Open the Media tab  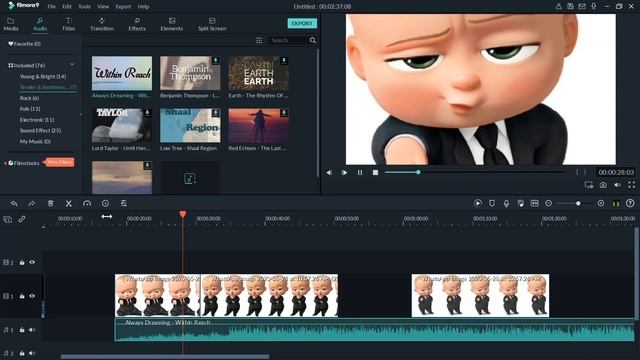11,24
